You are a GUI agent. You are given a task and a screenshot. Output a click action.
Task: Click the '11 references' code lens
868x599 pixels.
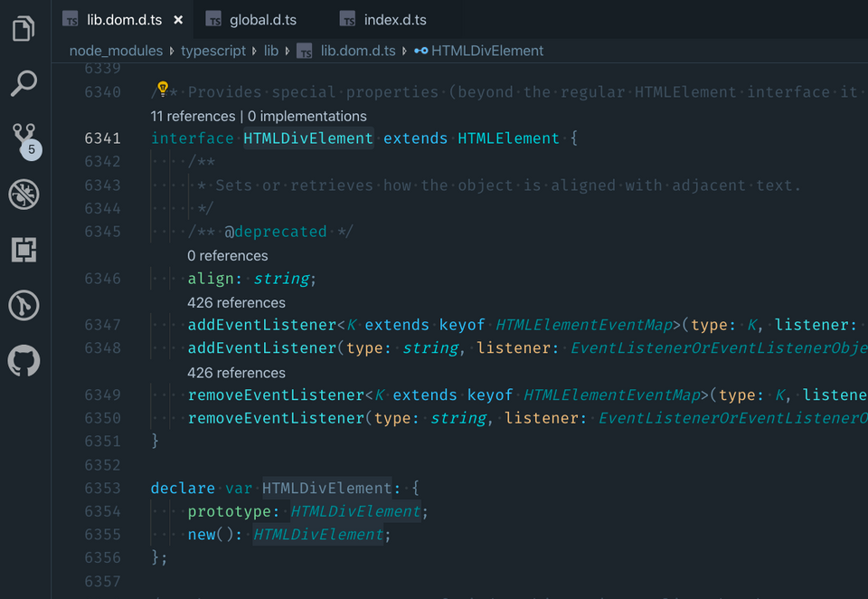193,117
